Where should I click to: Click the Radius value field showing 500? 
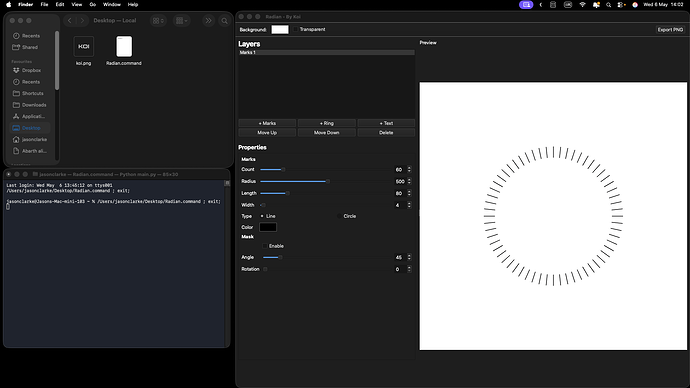400,181
